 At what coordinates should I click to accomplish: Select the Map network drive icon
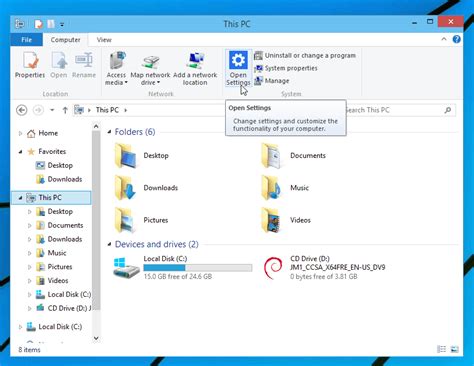click(150, 62)
